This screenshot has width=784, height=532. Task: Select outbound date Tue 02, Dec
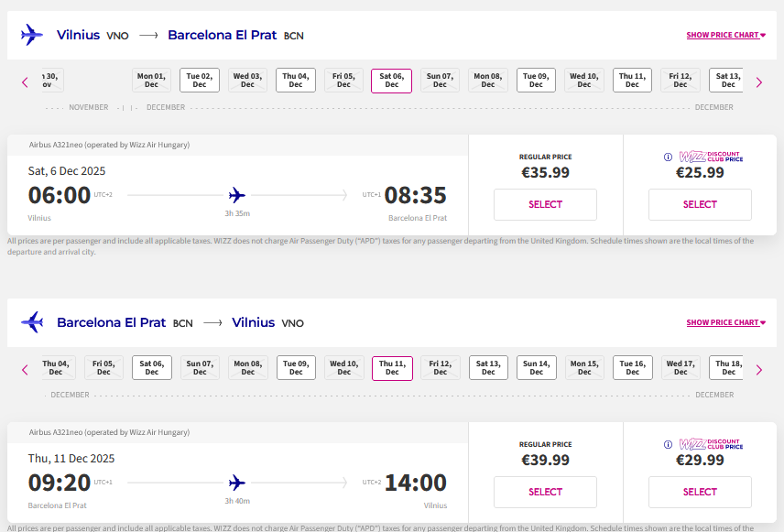tap(200, 81)
